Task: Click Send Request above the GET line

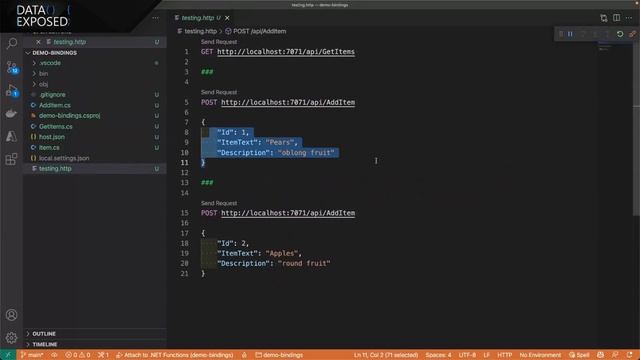Action: pos(219,42)
